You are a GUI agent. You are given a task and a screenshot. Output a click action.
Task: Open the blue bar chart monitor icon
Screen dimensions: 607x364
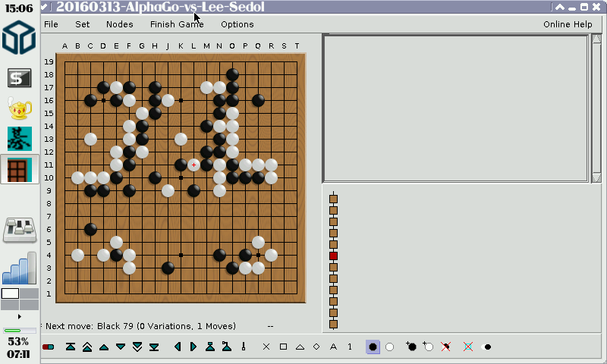20,268
